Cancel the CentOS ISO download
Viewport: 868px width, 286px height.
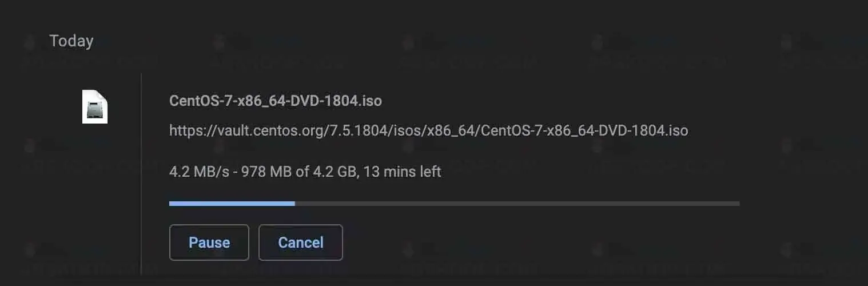click(x=301, y=243)
